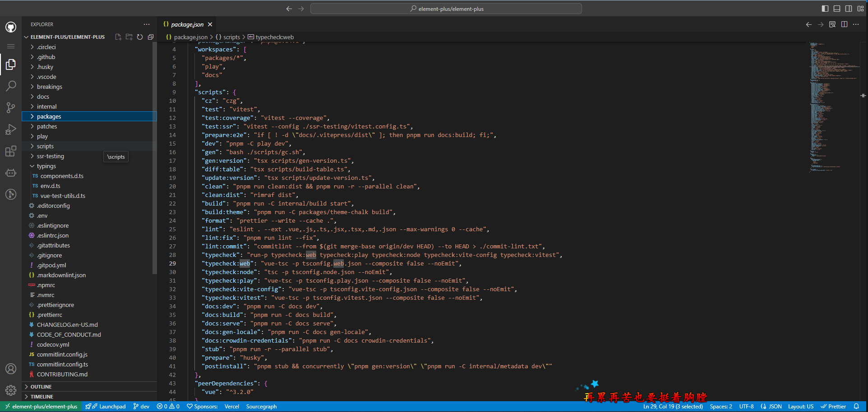Screen dimensions: 868x412
Task: Go forward using the title bar arrow
Action: [x=301, y=9]
